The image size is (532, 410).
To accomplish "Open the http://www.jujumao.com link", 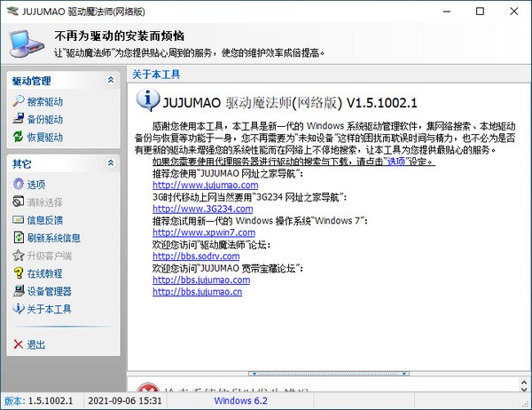I will [206, 185].
